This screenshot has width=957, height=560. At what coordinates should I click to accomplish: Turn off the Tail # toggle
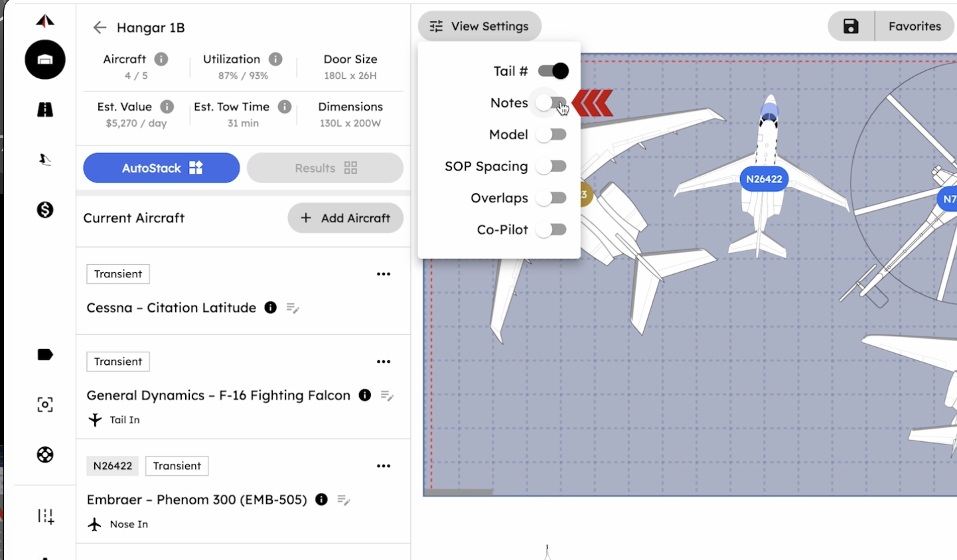click(x=553, y=70)
